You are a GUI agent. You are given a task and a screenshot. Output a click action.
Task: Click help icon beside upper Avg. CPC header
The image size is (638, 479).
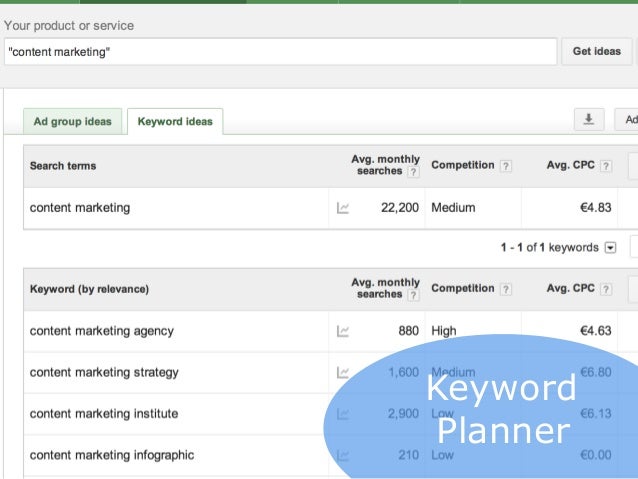606,166
